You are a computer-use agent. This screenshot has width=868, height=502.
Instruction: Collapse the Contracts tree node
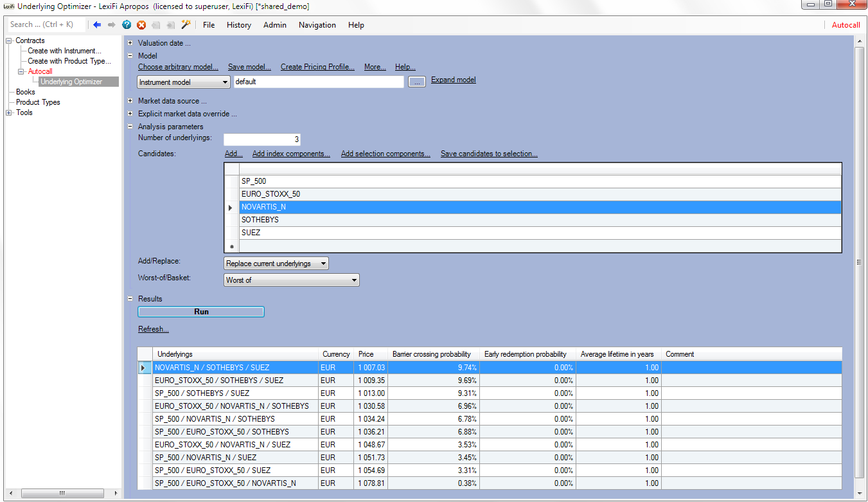9,40
